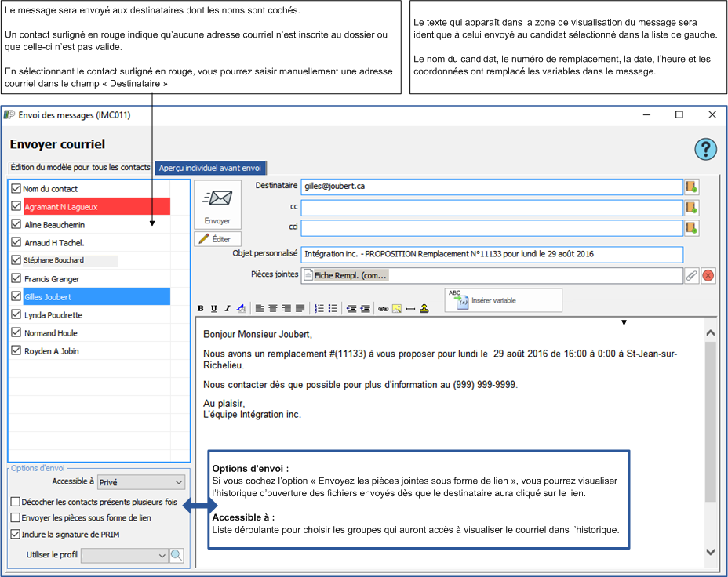Click the Envoyer button

coord(217,205)
